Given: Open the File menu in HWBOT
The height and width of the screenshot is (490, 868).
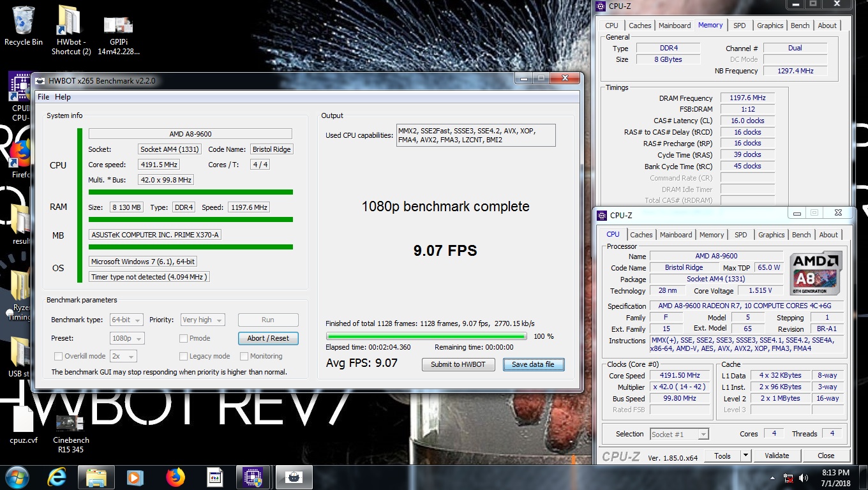Looking at the screenshot, I should click(x=43, y=97).
